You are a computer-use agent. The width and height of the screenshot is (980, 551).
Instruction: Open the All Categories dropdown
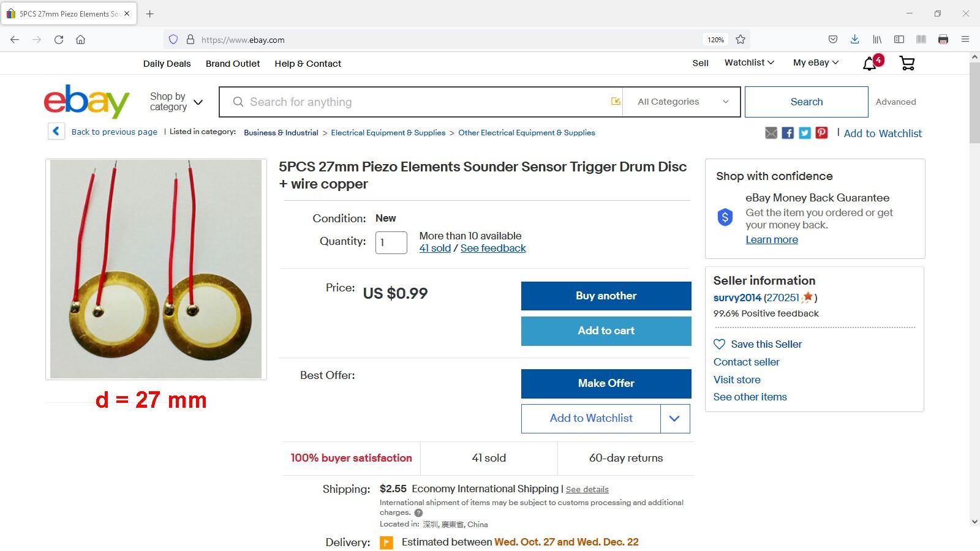click(x=682, y=102)
